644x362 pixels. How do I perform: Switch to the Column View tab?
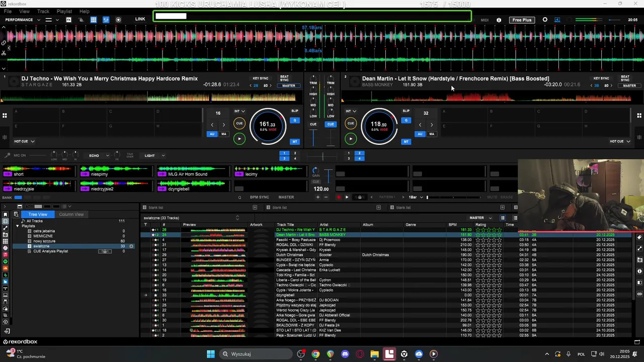(71, 214)
